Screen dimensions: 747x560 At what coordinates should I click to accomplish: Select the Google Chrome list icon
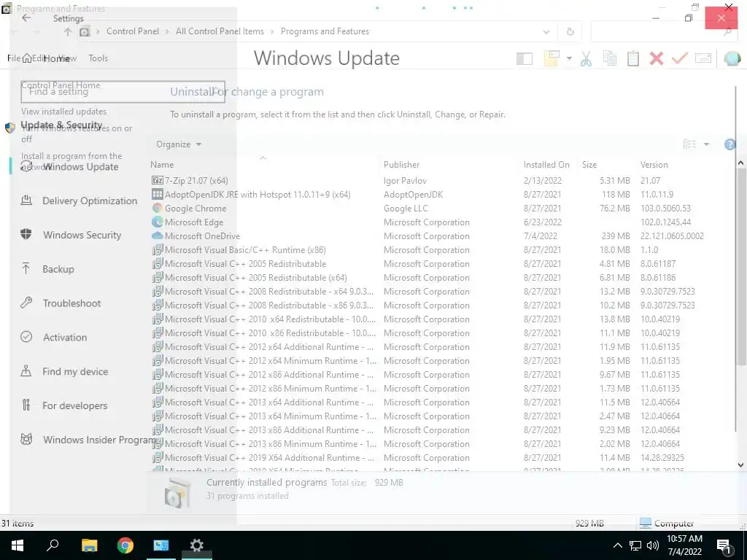[158, 208]
